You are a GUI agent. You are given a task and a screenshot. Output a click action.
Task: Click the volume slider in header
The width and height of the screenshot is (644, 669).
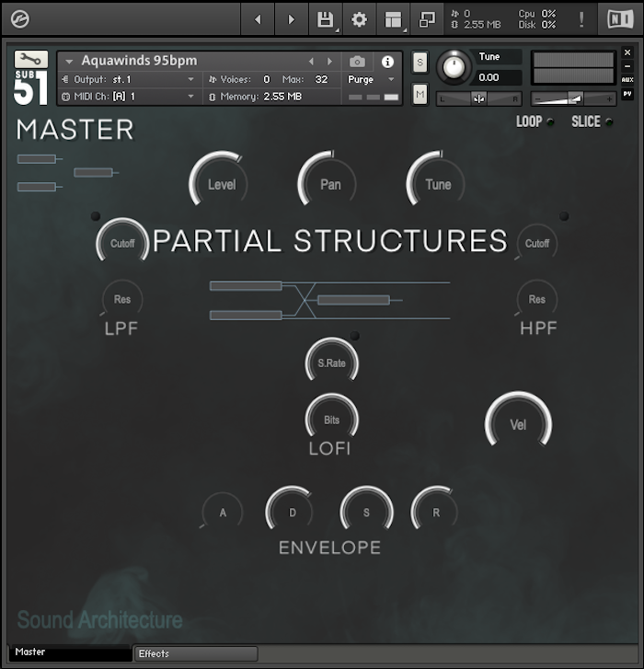click(573, 99)
